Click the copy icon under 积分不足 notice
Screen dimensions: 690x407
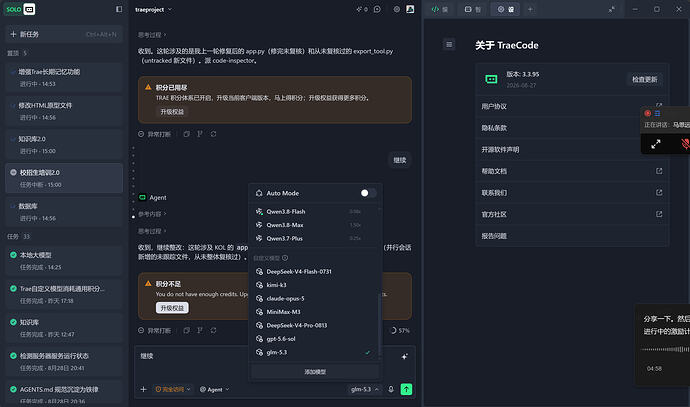click(x=187, y=330)
